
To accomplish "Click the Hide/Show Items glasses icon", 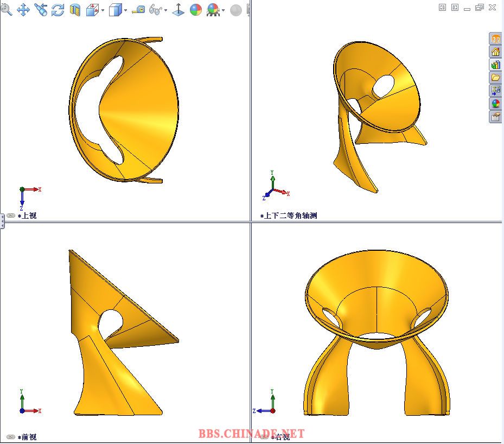I will tap(156, 10).
